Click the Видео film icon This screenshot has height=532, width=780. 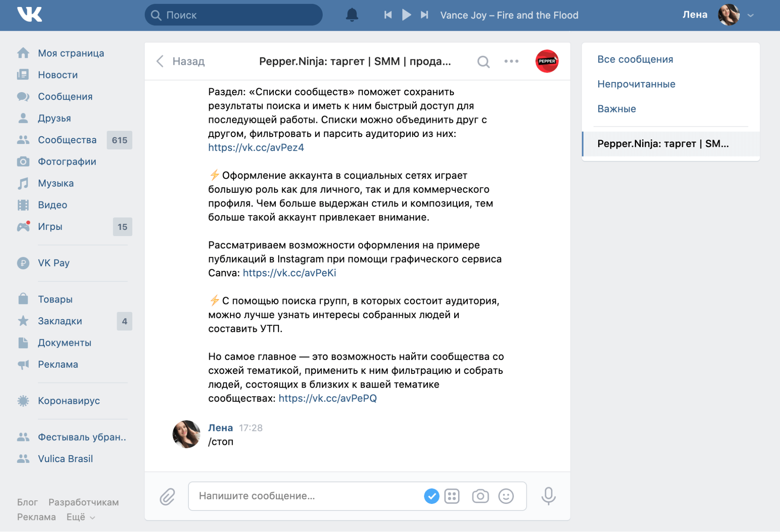click(x=23, y=205)
